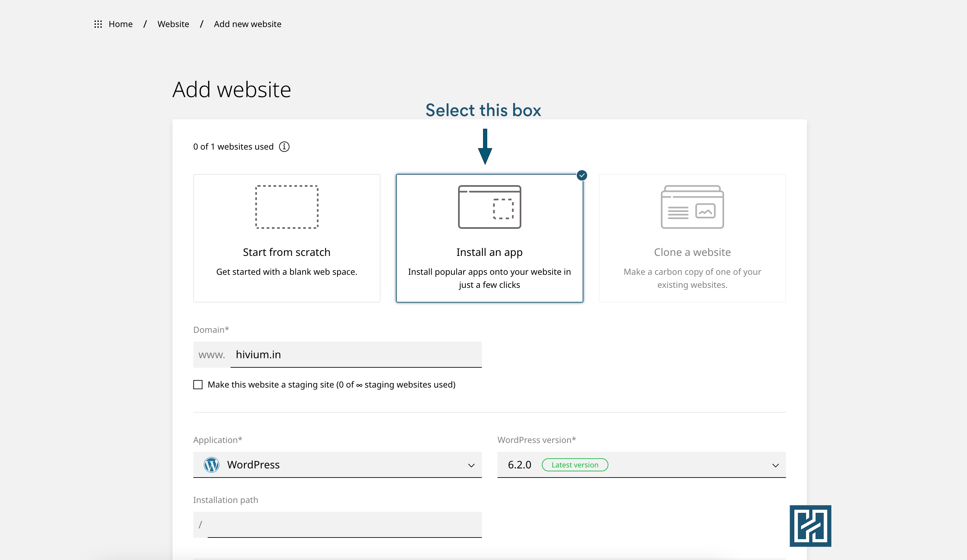The width and height of the screenshot is (967, 560).
Task: Open the Application dropdown showing WordPress
Action: pos(337,464)
